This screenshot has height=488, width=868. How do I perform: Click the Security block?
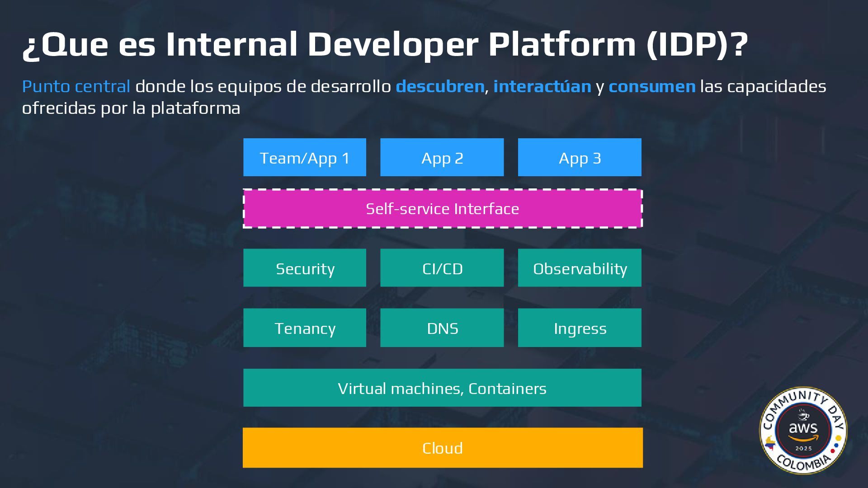[x=305, y=267]
